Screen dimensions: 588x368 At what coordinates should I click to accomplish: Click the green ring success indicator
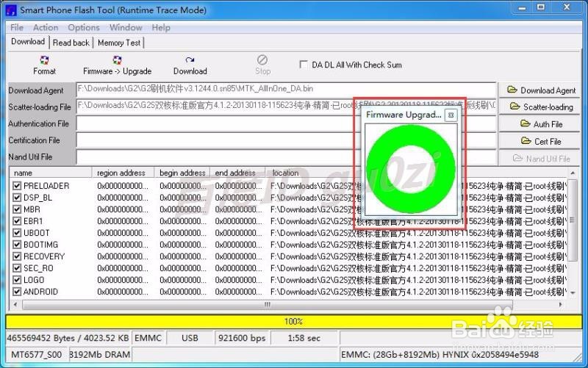[411, 169]
